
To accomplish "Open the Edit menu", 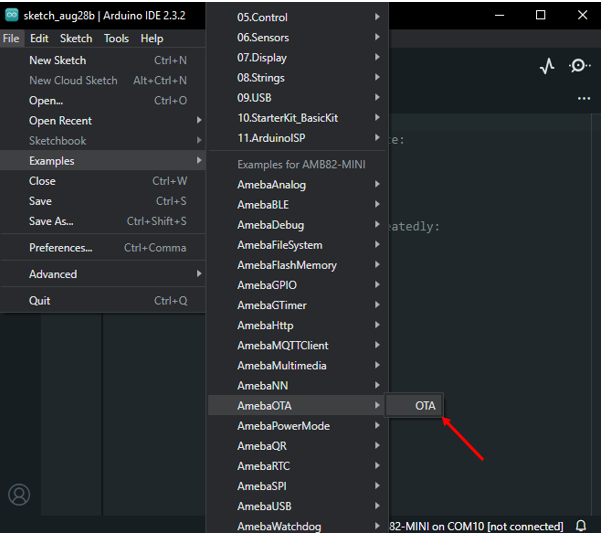I will point(39,38).
